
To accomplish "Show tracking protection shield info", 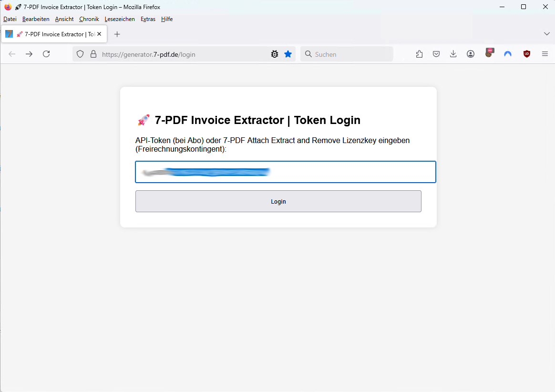I will click(80, 54).
